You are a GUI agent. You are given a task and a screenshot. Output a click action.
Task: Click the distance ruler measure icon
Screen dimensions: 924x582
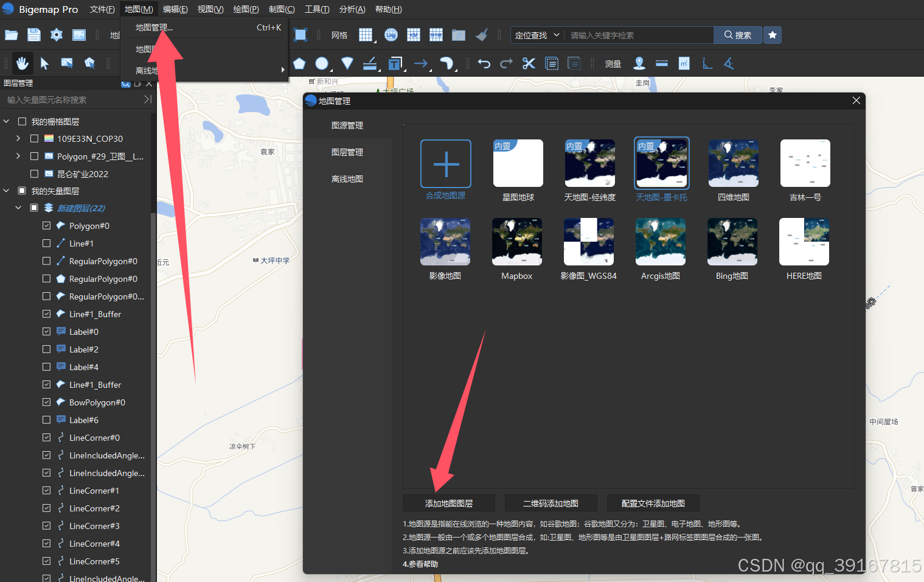662,63
